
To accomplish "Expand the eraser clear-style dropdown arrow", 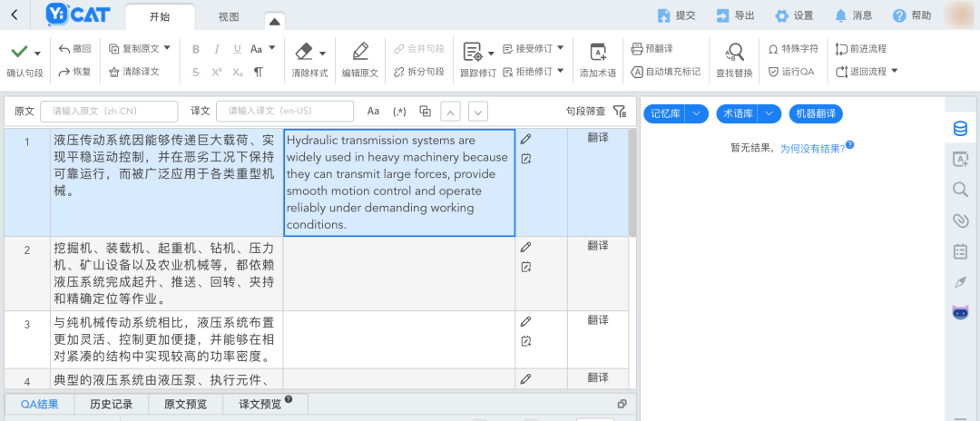I will 322,54.
